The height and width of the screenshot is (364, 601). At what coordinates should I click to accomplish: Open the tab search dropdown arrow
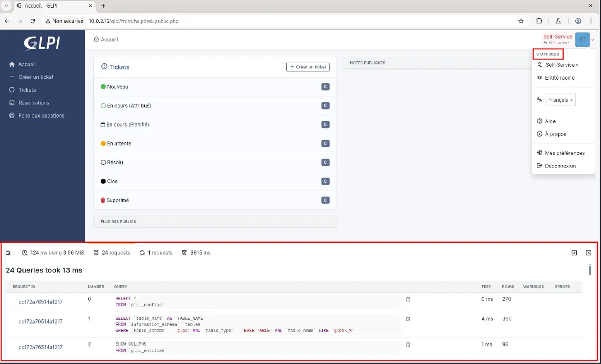point(6,6)
